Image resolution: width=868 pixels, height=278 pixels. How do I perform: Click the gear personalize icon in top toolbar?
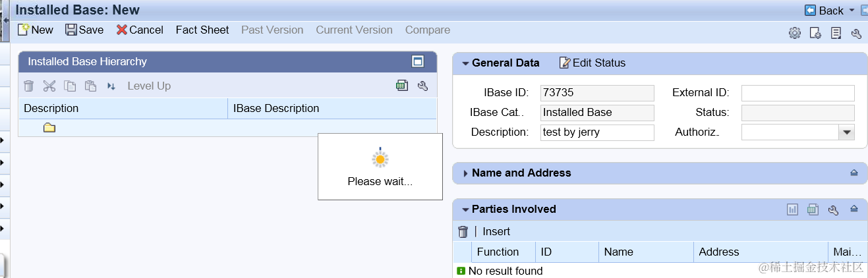click(x=795, y=33)
